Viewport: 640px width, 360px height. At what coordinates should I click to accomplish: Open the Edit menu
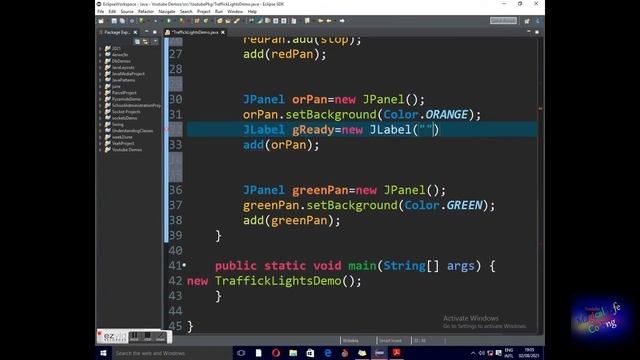tap(112, 11)
